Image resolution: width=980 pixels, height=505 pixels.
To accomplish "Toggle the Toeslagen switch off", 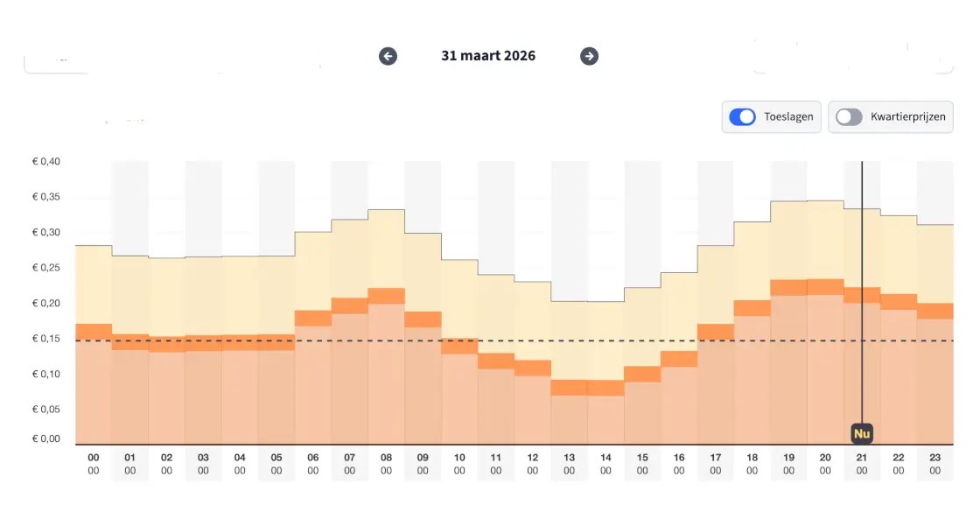I will click(743, 116).
